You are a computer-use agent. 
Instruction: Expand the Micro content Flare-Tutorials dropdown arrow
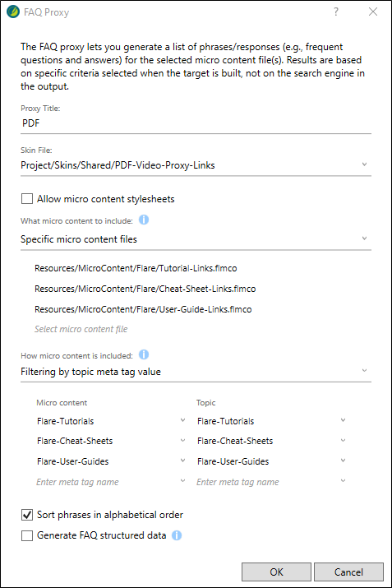(x=182, y=420)
